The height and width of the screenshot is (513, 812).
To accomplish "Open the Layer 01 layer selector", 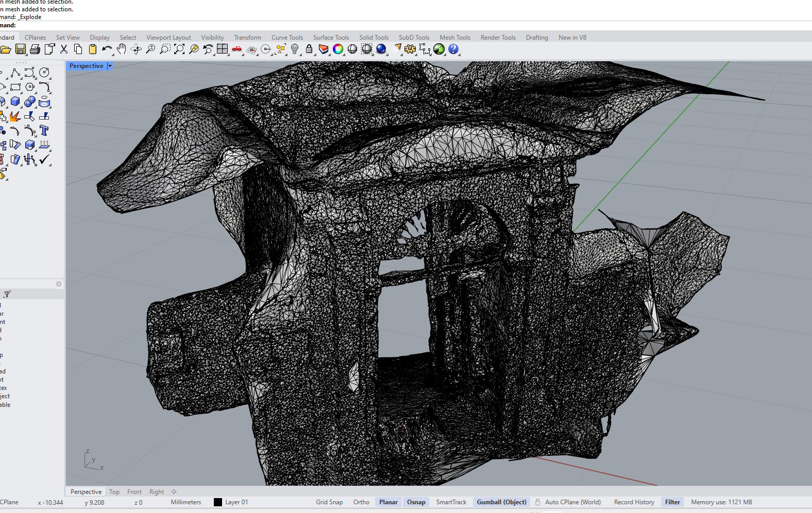I will coord(236,502).
